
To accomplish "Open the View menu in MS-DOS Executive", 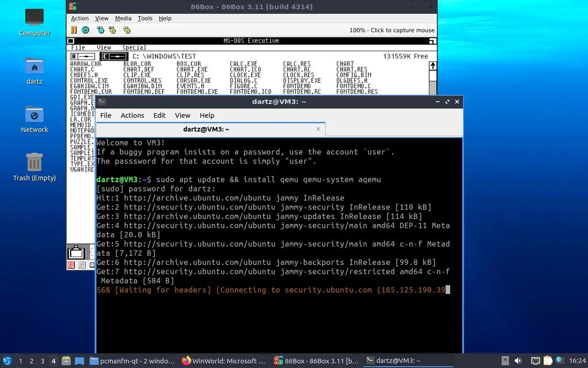I will pos(104,47).
